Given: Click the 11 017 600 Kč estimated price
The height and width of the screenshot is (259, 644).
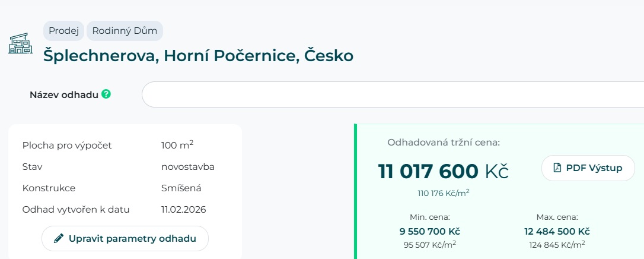Looking at the screenshot, I should click(443, 171).
